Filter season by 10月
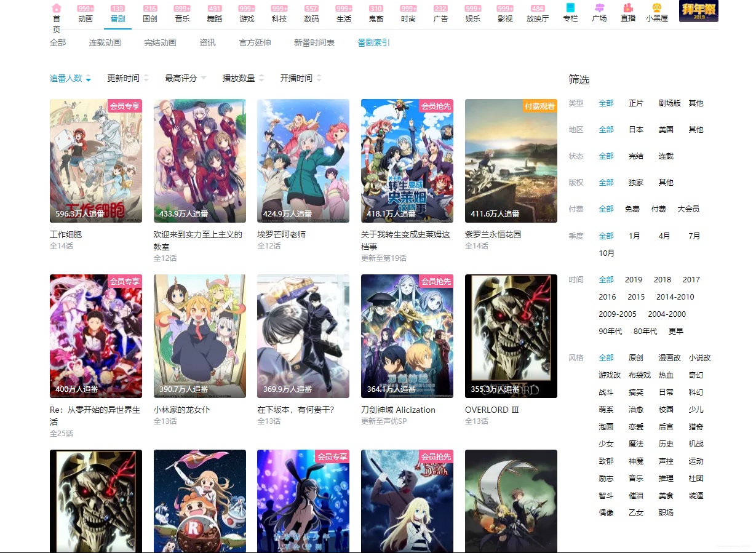The width and height of the screenshot is (756, 553). 607,253
